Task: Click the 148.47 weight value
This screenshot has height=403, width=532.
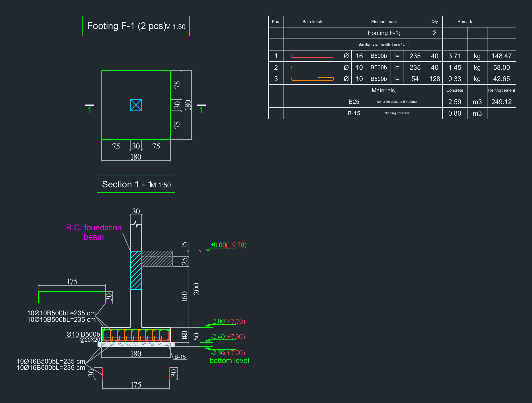Action: (x=501, y=56)
